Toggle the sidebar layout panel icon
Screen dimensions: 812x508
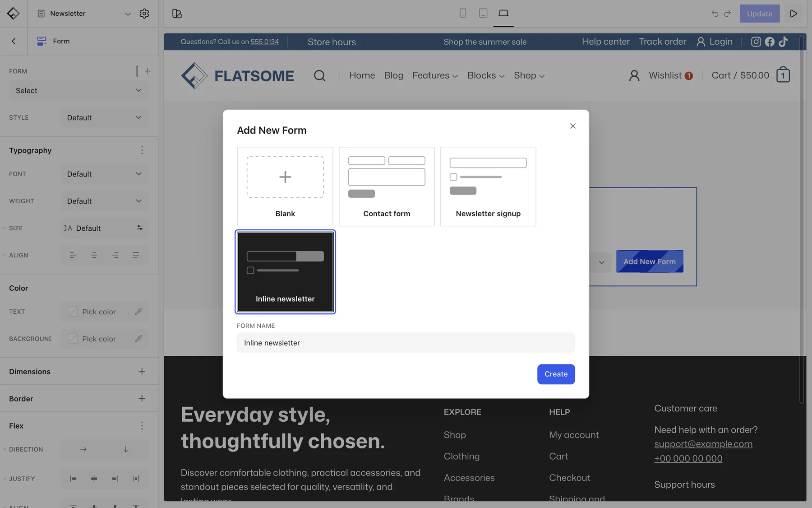tap(177, 14)
